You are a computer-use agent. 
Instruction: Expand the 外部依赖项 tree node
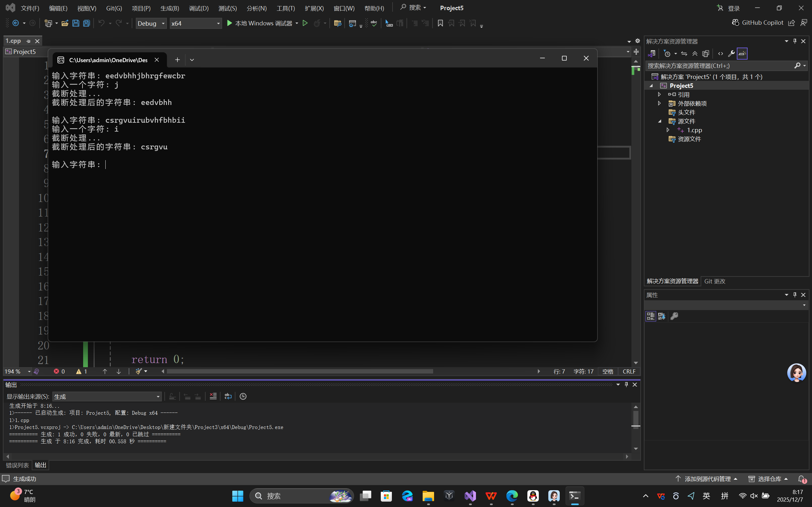(x=659, y=103)
